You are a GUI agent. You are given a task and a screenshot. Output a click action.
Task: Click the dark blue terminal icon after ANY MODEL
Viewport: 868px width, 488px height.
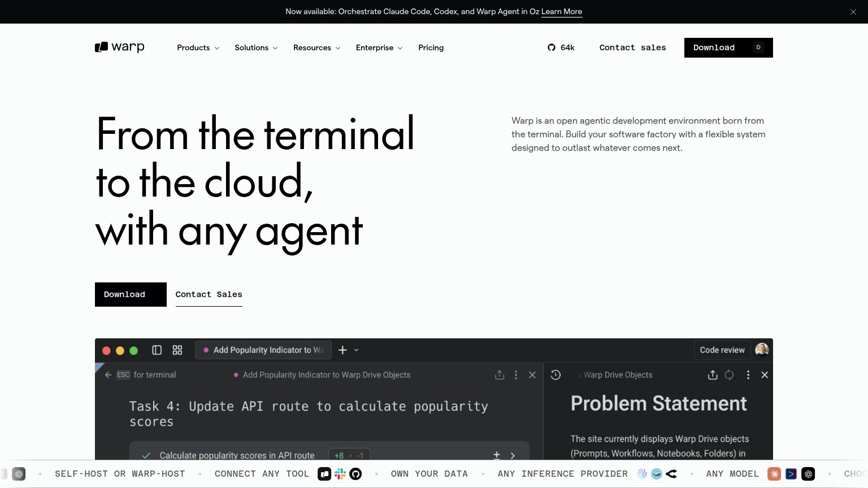click(791, 474)
